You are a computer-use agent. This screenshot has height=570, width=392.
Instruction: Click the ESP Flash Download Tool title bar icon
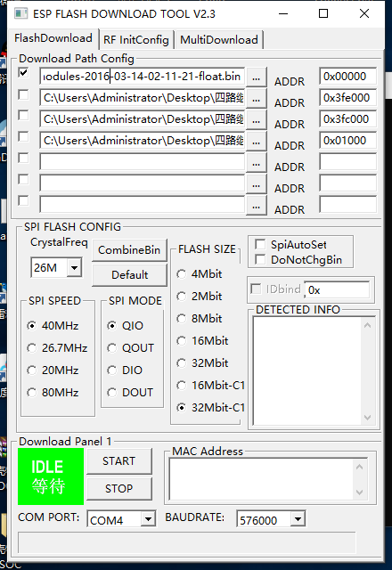(20, 14)
